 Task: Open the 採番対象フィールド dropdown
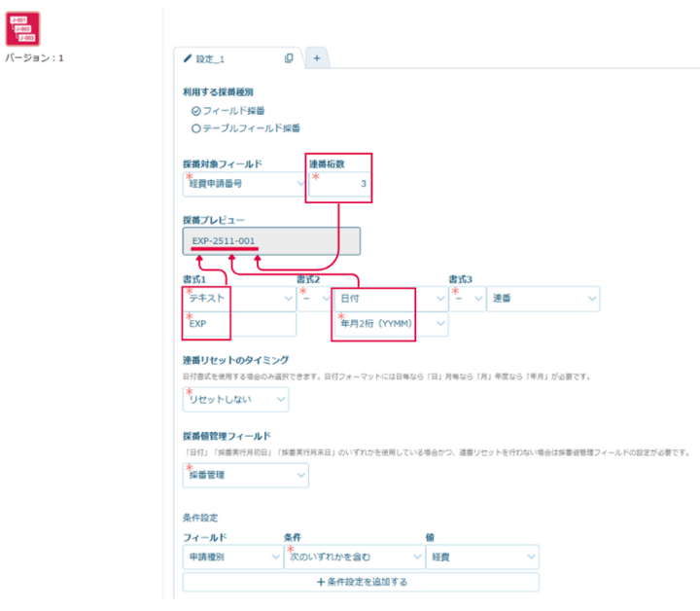[x=245, y=183]
